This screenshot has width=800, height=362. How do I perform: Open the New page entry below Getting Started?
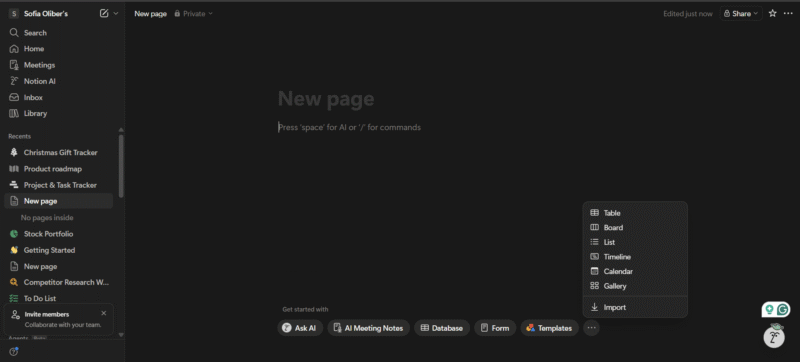click(x=59, y=267)
